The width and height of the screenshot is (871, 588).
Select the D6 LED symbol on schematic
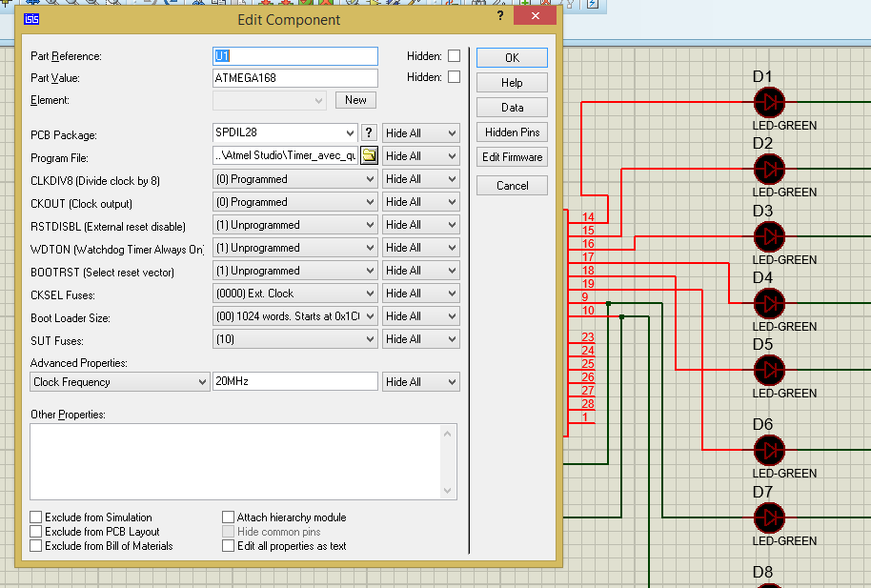768,450
